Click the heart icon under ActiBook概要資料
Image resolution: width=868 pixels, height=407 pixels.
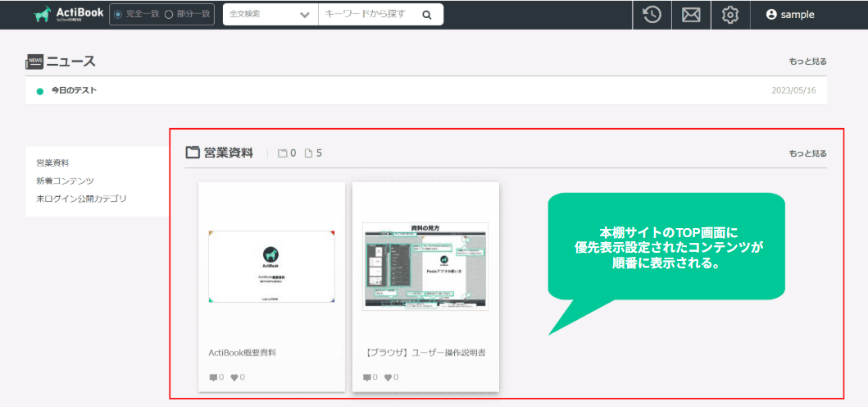[234, 377]
